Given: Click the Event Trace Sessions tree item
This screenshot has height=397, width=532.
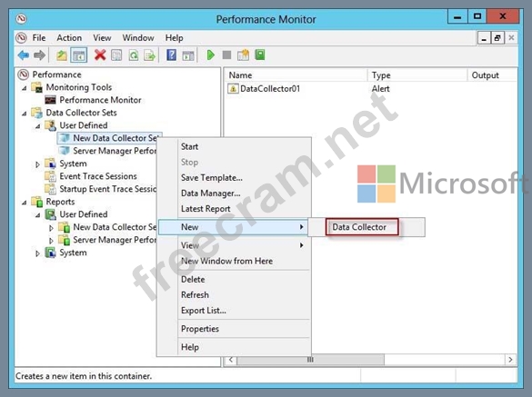Looking at the screenshot, I should pyautogui.click(x=98, y=176).
